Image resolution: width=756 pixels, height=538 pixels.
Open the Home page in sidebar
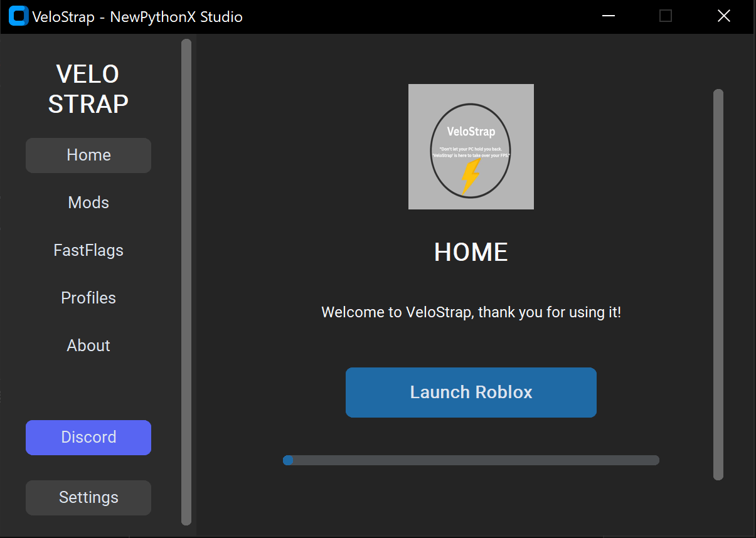(88, 156)
